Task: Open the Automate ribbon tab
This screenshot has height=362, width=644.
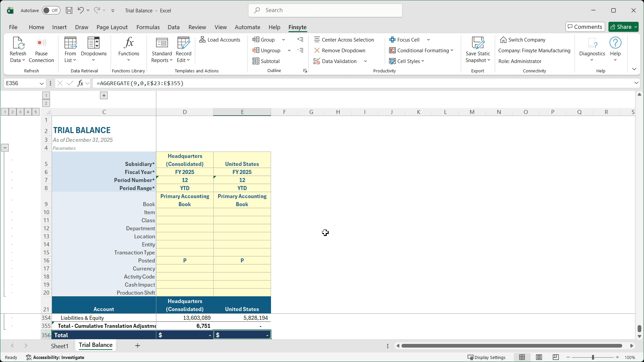Action: (247, 27)
